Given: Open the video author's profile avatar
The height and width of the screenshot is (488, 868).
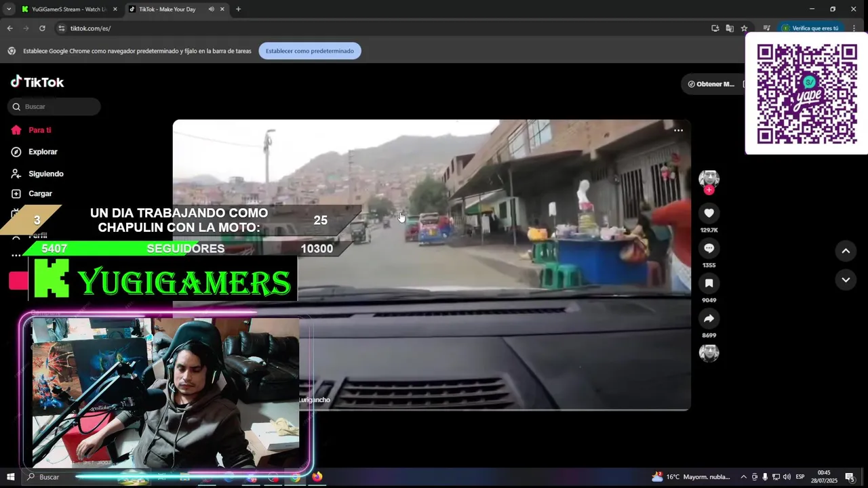Looking at the screenshot, I should coord(709,178).
